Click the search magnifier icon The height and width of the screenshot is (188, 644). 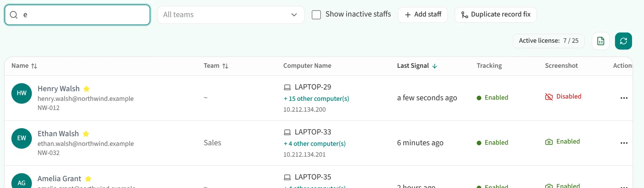click(14, 15)
